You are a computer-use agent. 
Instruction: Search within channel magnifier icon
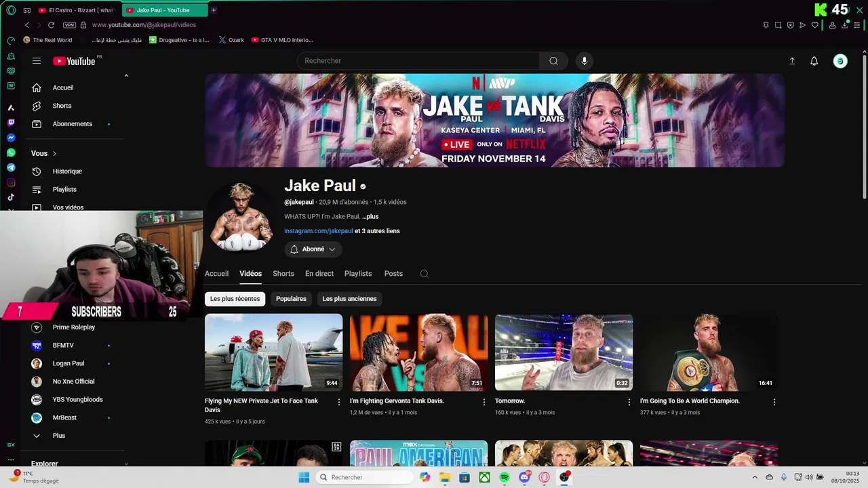[x=425, y=274]
